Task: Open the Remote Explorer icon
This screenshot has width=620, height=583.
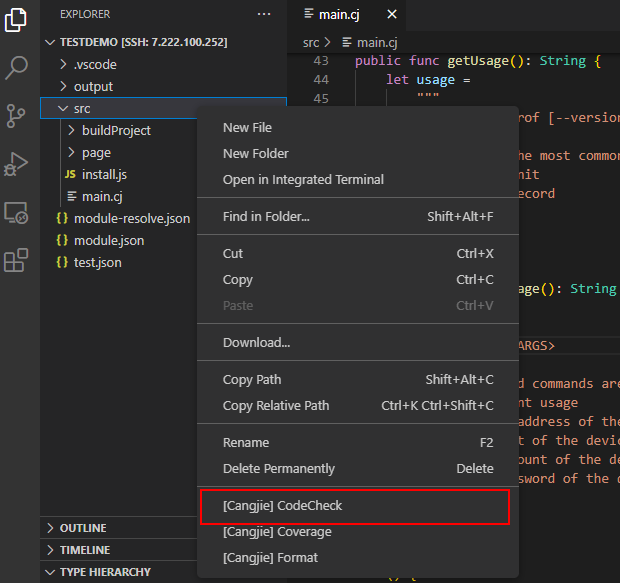Action: tap(17, 212)
